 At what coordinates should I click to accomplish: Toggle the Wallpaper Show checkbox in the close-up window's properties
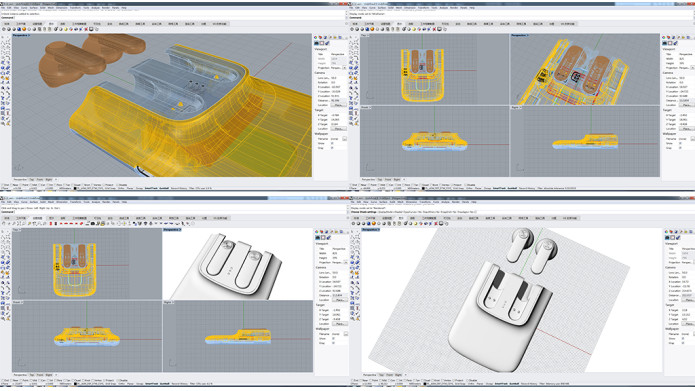point(332,143)
